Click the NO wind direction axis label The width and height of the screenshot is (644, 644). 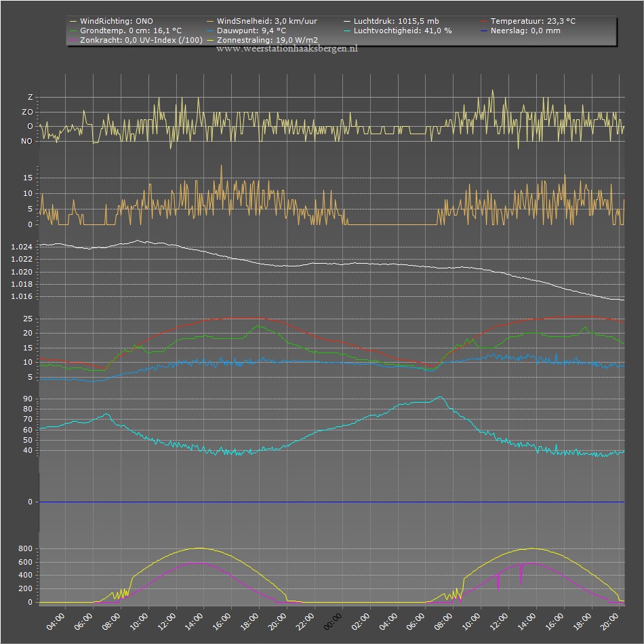pos(26,141)
